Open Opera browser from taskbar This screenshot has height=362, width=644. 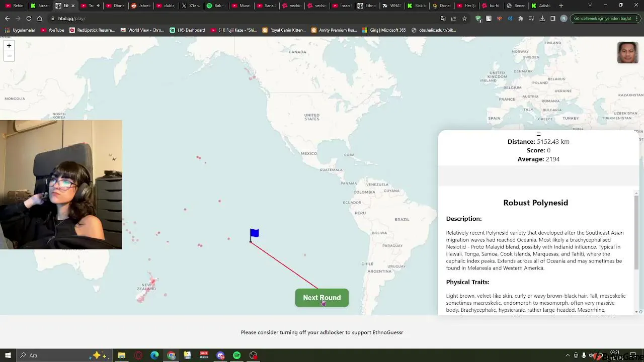[138, 355]
